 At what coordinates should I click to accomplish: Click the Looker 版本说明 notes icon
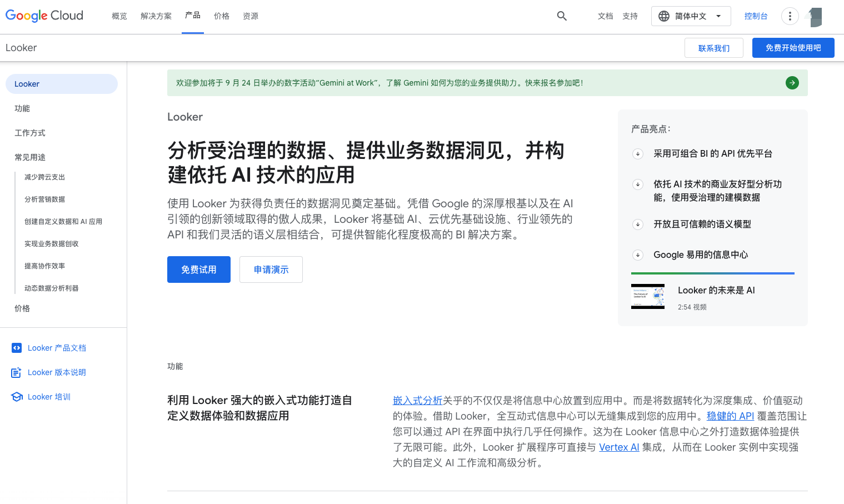coord(17,372)
